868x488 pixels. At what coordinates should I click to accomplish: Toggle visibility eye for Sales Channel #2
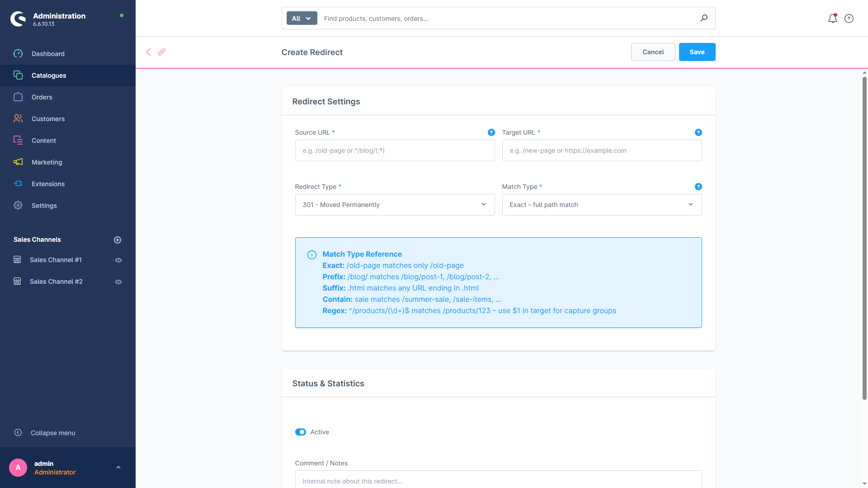pyautogui.click(x=118, y=282)
